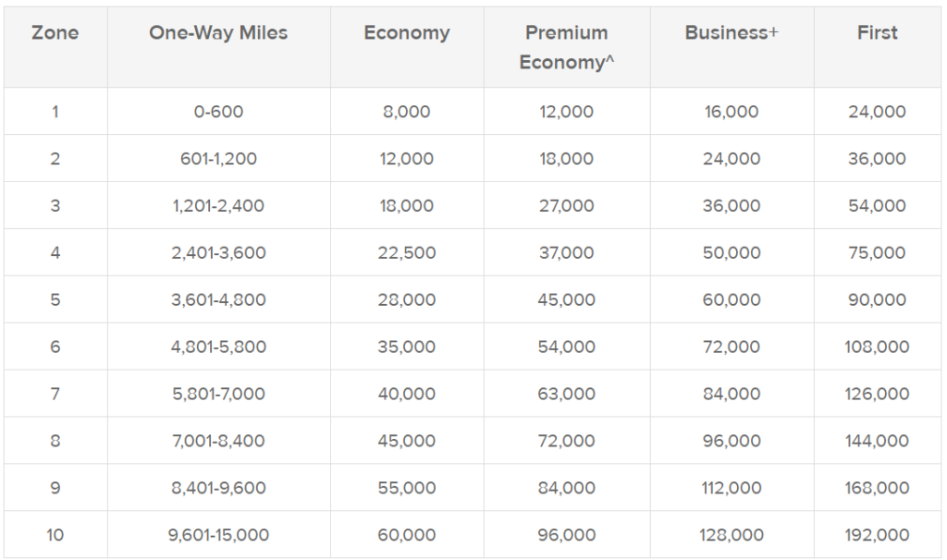
Task: Click the 108,000 First class value
Action: [877, 347]
